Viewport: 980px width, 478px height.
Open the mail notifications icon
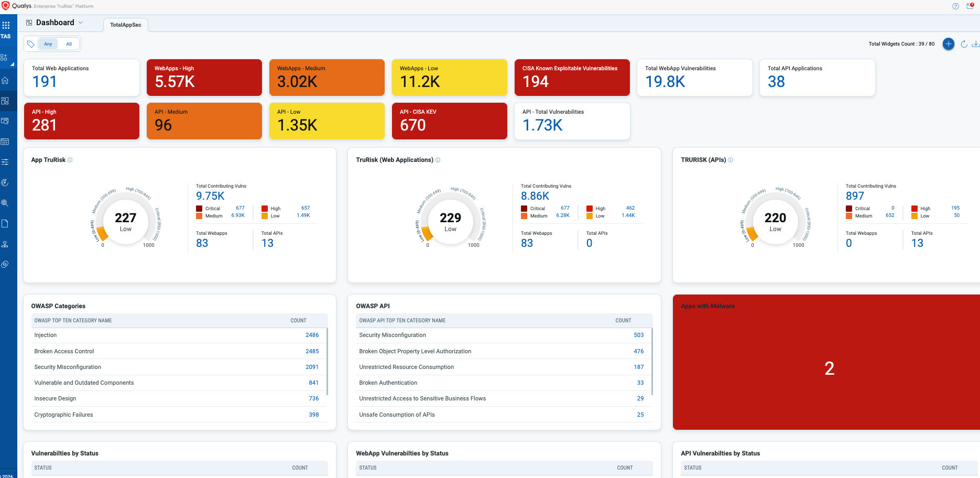pos(970,6)
